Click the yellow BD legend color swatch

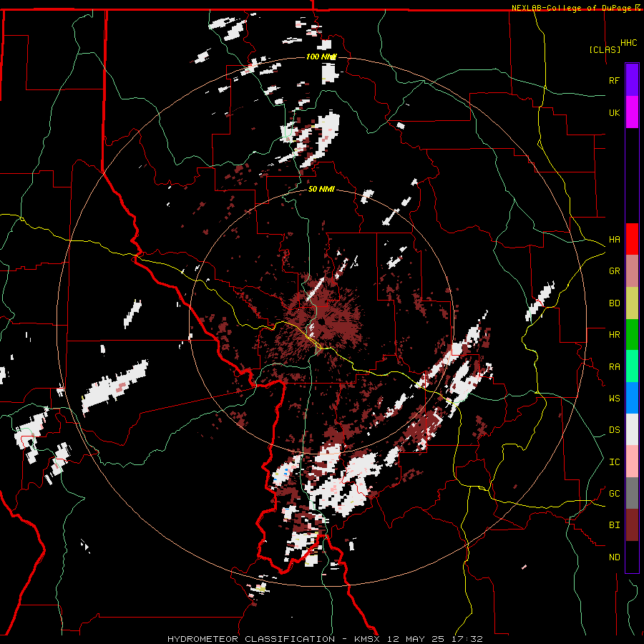coord(632,303)
